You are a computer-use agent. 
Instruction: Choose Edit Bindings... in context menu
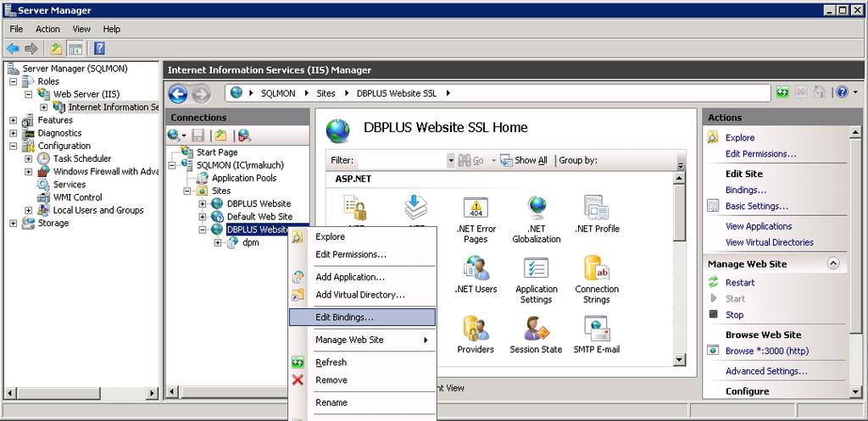tap(363, 318)
